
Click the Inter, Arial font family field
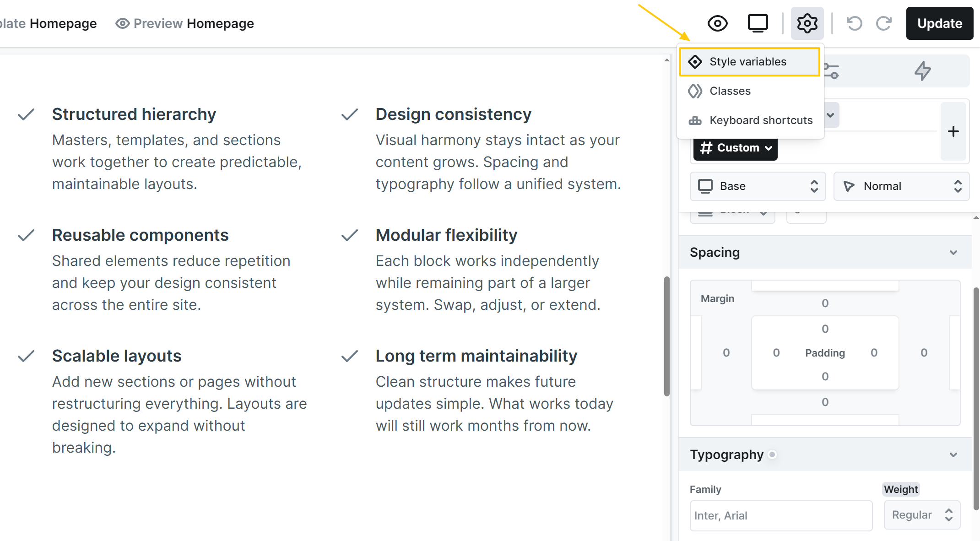780,516
